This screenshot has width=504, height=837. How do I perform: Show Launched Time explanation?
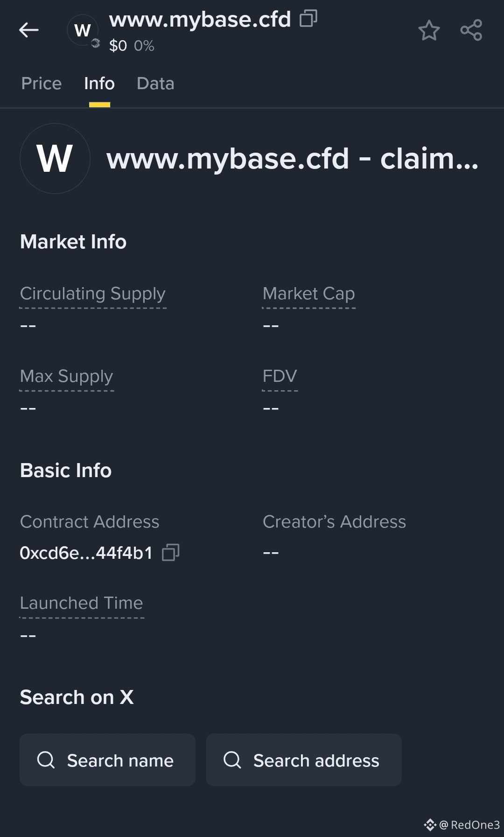[82, 603]
